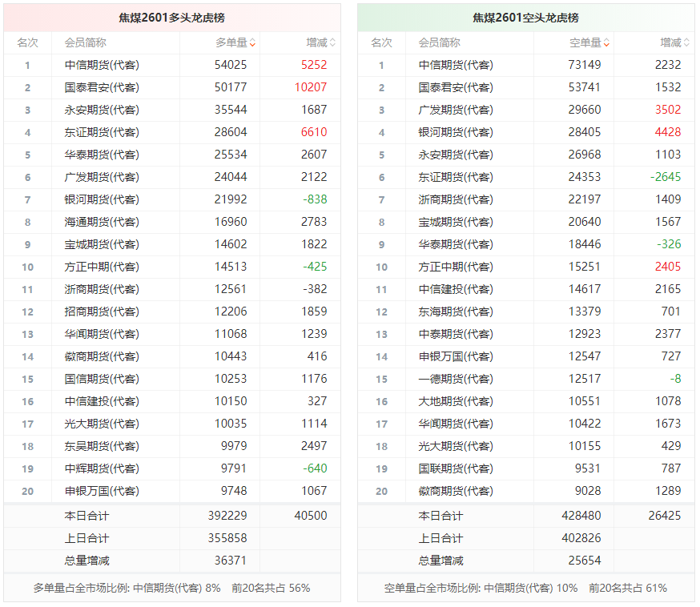Click red change value 10207
Screen dimensions: 700x607
[311, 87]
